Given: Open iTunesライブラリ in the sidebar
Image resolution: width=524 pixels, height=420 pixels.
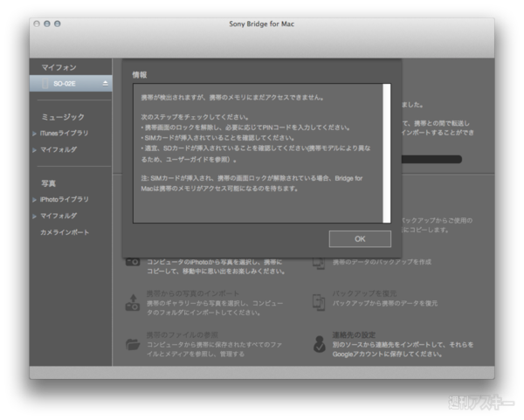Looking at the screenshot, I should [x=64, y=133].
